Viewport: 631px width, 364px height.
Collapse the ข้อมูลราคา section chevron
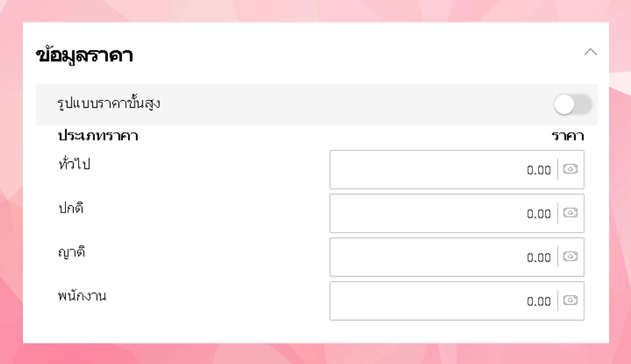tap(590, 52)
